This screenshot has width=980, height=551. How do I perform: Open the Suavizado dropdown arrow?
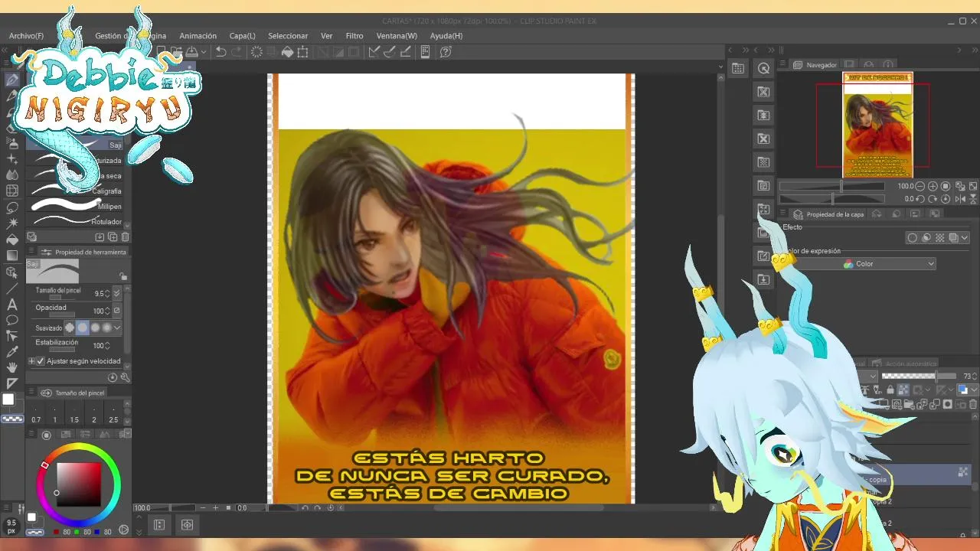[x=117, y=328]
